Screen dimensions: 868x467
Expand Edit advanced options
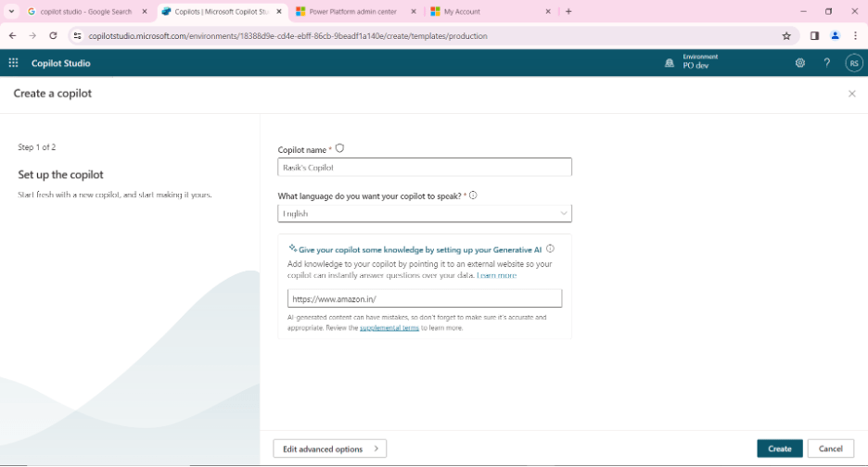click(x=329, y=448)
